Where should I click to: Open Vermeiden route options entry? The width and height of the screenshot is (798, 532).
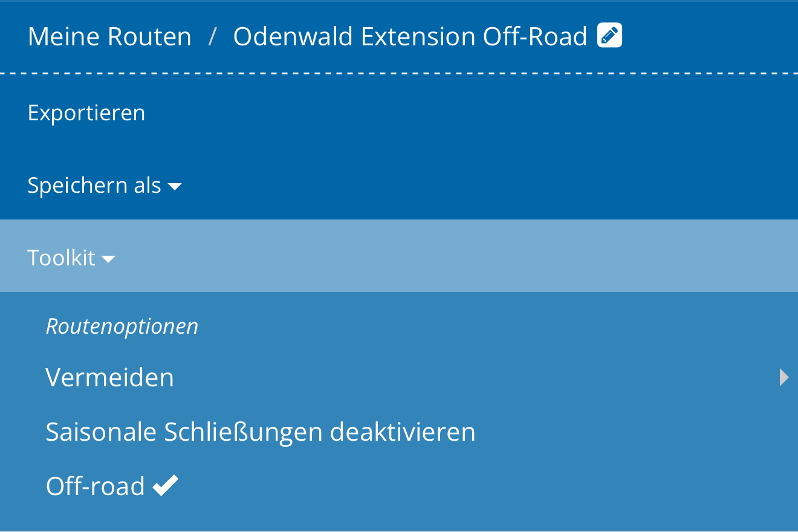click(x=110, y=378)
